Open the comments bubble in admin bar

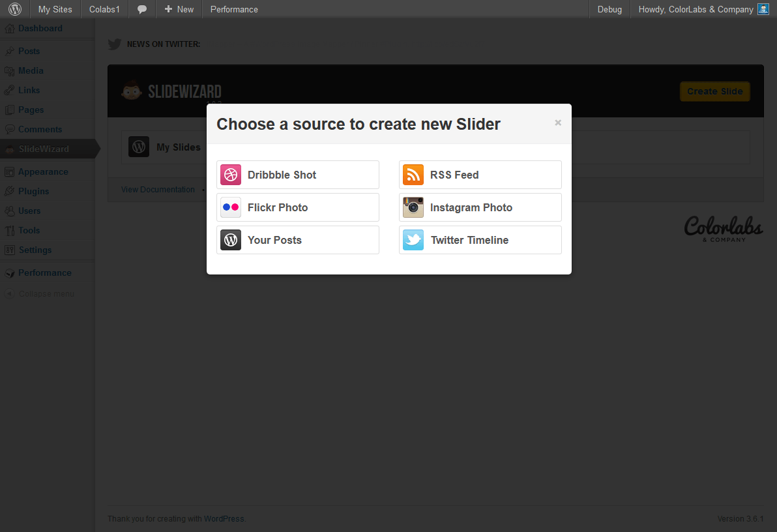141,9
